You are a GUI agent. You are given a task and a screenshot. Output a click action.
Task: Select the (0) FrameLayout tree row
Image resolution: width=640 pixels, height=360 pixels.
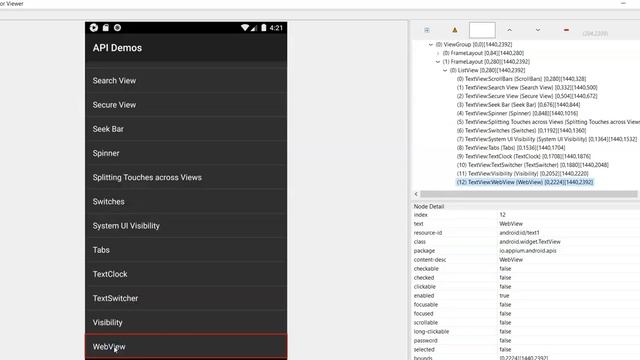(x=483, y=53)
